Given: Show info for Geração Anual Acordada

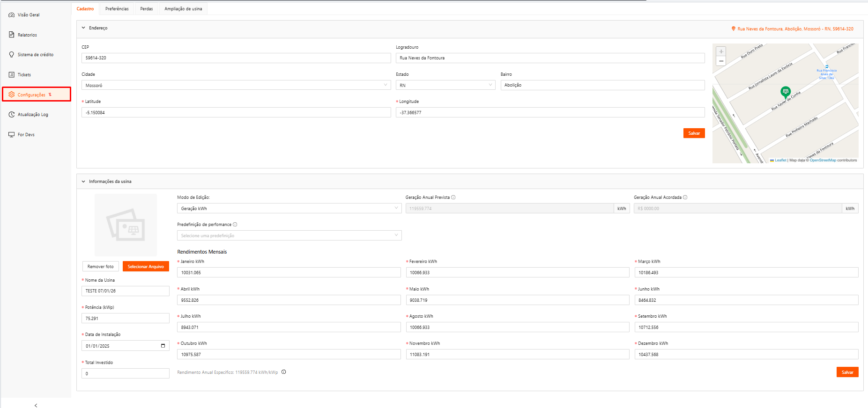Looking at the screenshot, I should (685, 197).
